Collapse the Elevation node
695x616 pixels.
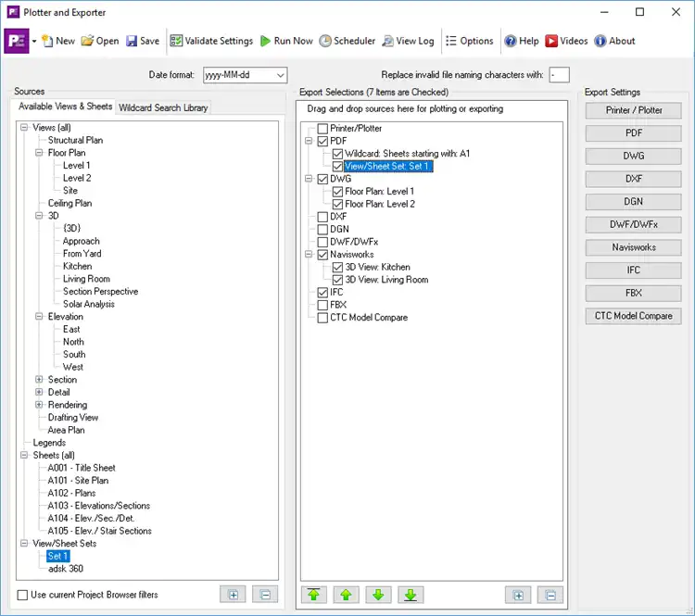tap(39, 317)
